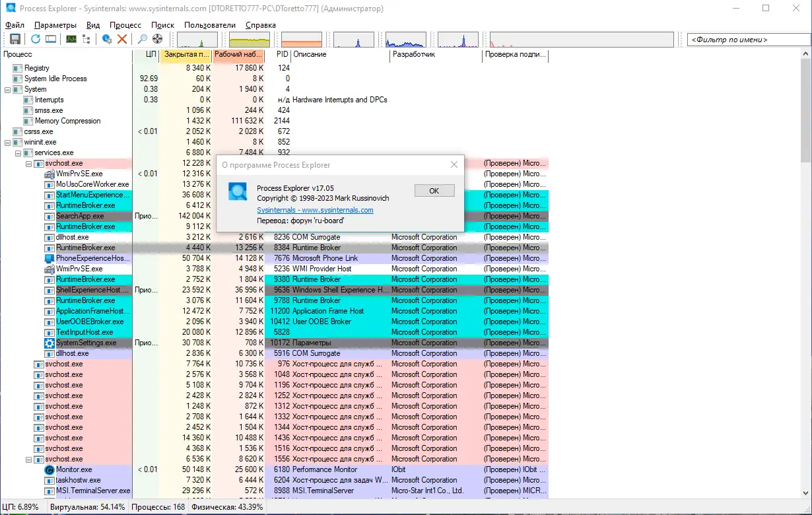The width and height of the screenshot is (812, 515).
Task: Toggle the process tree view icon
Action: coord(86,39)
